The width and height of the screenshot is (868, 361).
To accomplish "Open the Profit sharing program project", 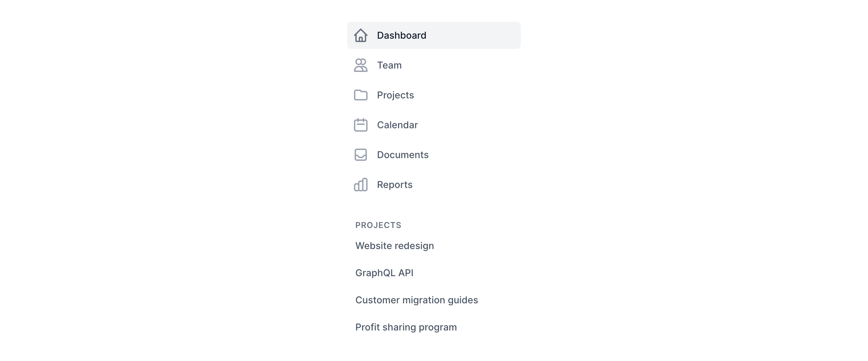I will (406, 327).
